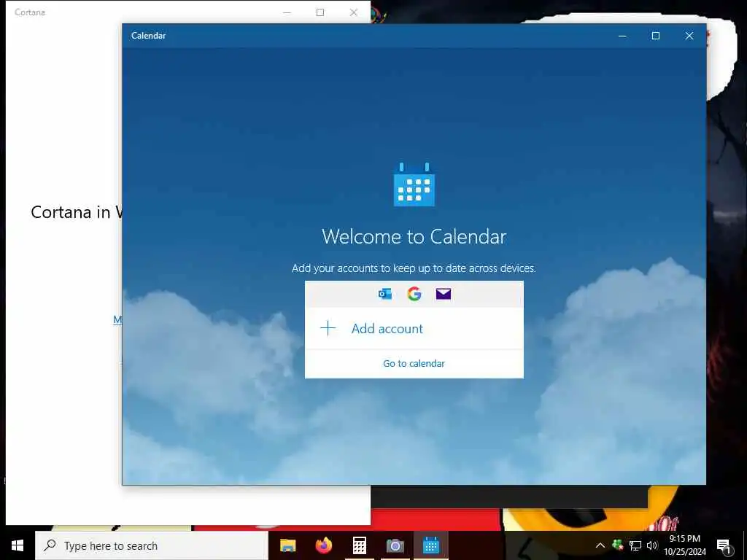Click the Outlook account icon
The image size is (747, 560).
(385, 294)
